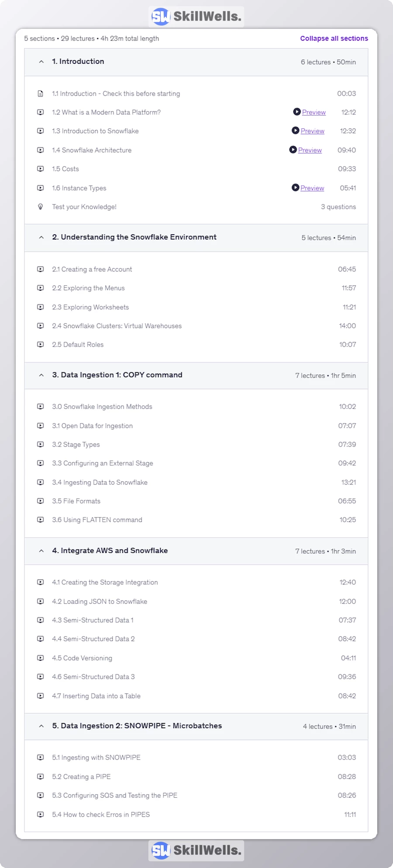Select the video icon for 2.4 Snowflake Clusters lecture
Screen dimensions: 393x868
pyautogui.click(x=40, y=326)
